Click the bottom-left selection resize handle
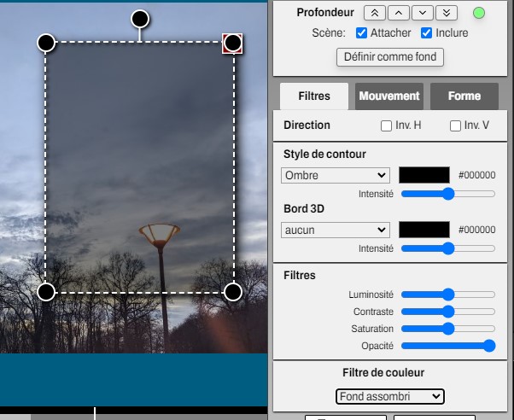The image size is (514, 420). [x=46, y=292]
